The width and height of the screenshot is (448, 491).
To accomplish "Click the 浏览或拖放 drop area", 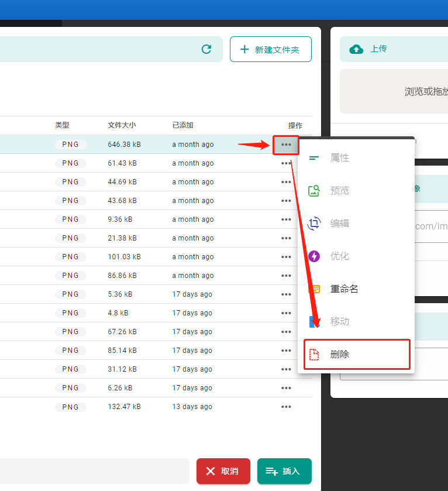I will point(394,91).
